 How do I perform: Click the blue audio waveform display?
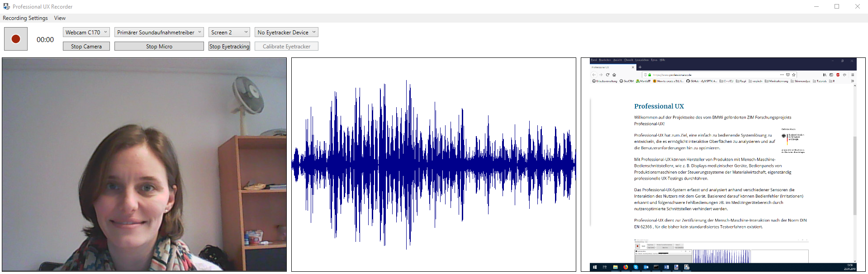click(433, 165)
